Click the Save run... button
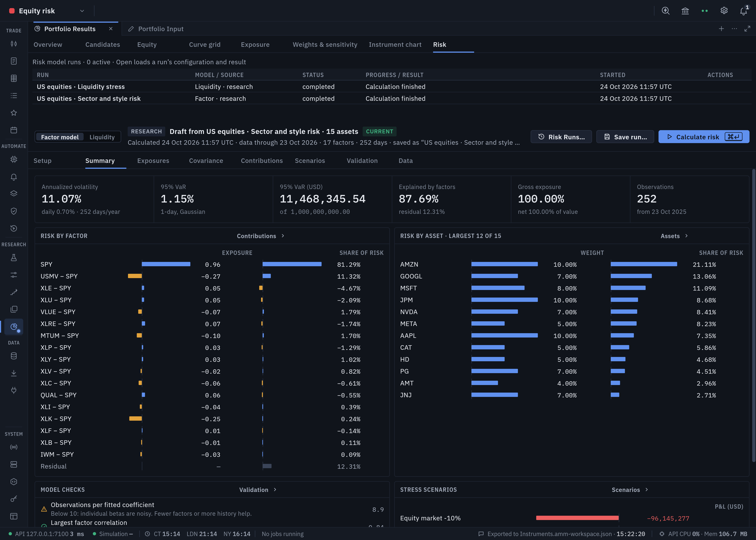The image size is (756, 540). 625,137
